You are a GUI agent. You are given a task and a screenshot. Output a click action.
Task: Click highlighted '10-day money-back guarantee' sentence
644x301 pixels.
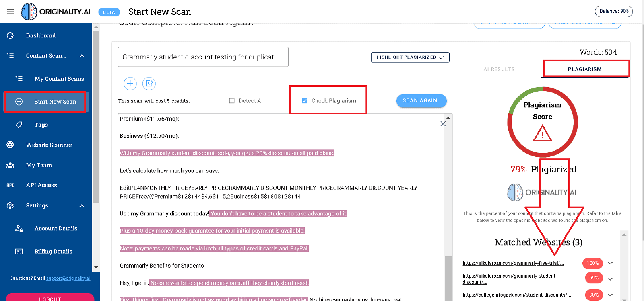[x=212, y=231]
